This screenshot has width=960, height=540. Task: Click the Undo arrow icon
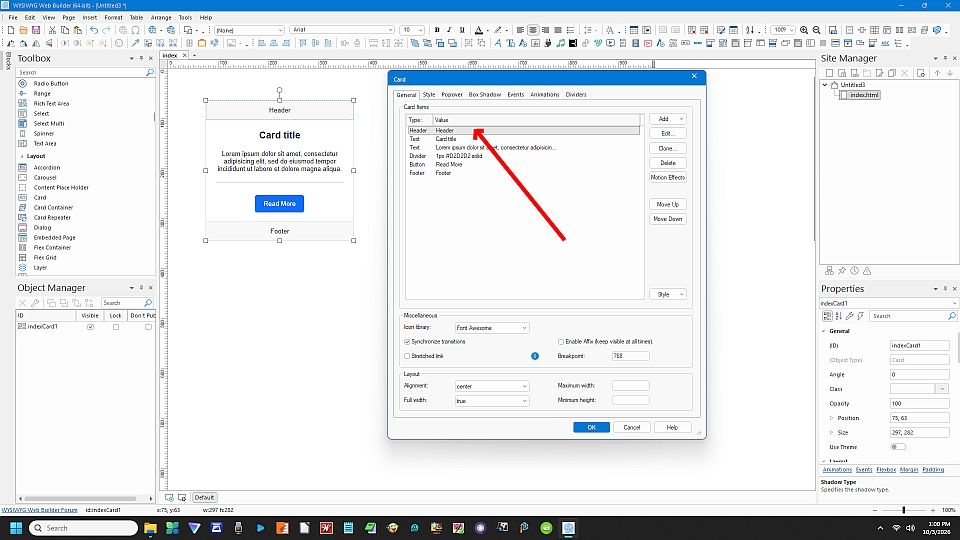pyautogui.click(x=94, y=30)
